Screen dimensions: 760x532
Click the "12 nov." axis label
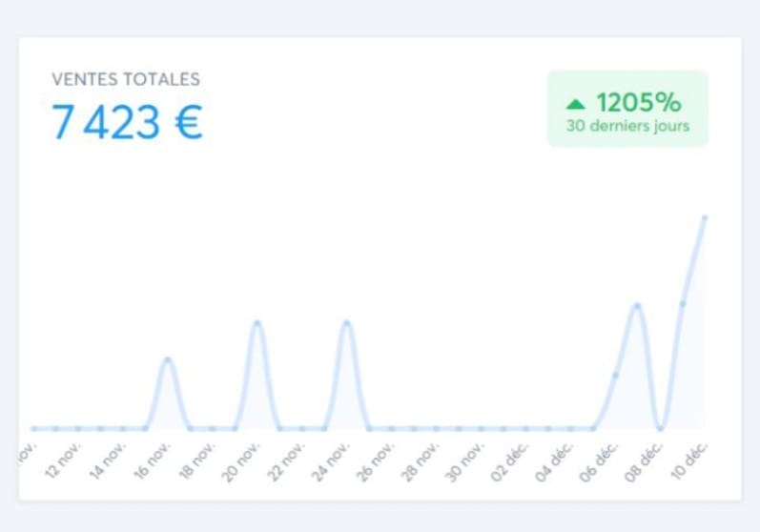point(68,460)
